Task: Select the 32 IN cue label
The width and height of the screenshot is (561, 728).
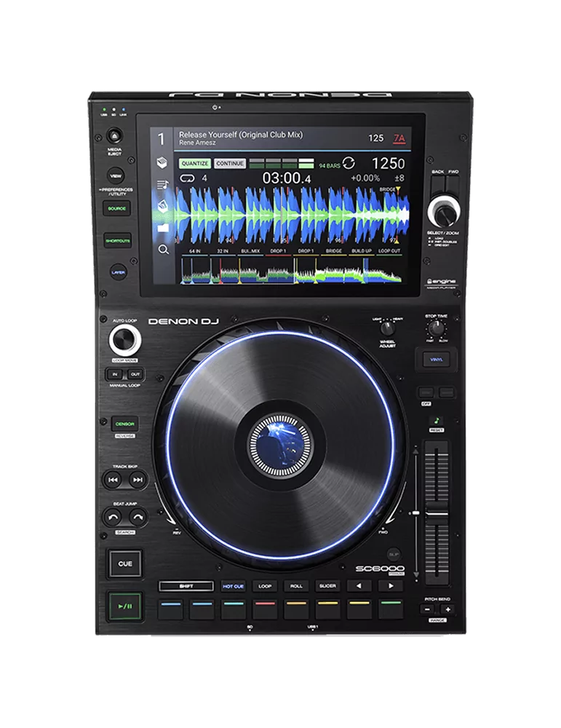Action: pyautogui.click(x=223, y=251)
